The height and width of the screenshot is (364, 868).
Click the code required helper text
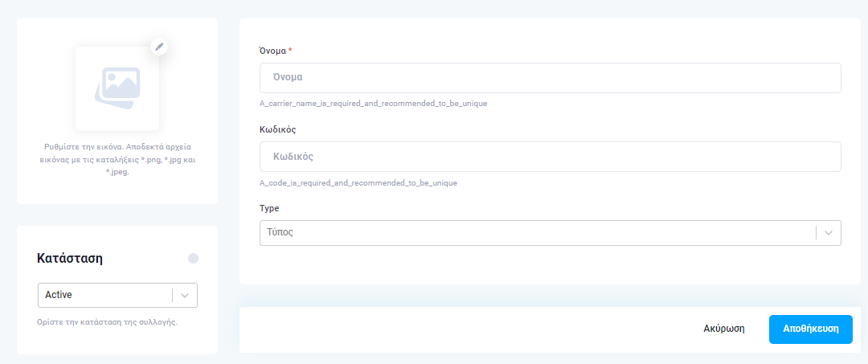[358, 182]
